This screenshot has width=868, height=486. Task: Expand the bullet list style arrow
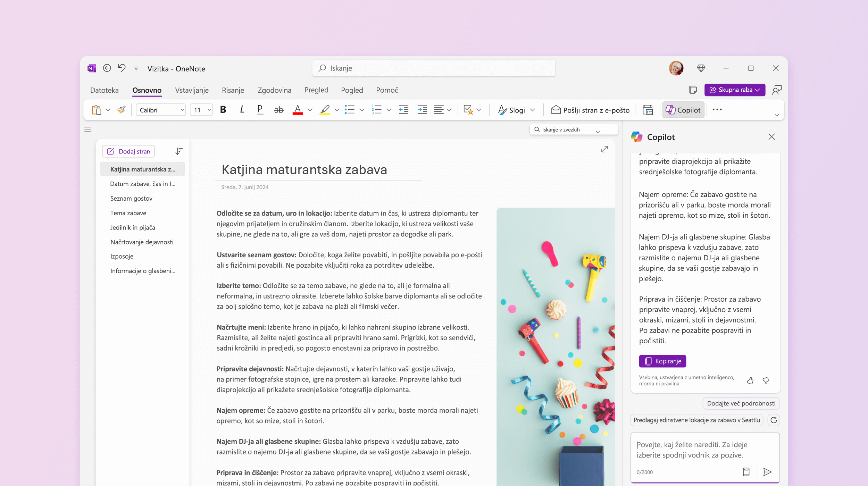pos(362,110)
